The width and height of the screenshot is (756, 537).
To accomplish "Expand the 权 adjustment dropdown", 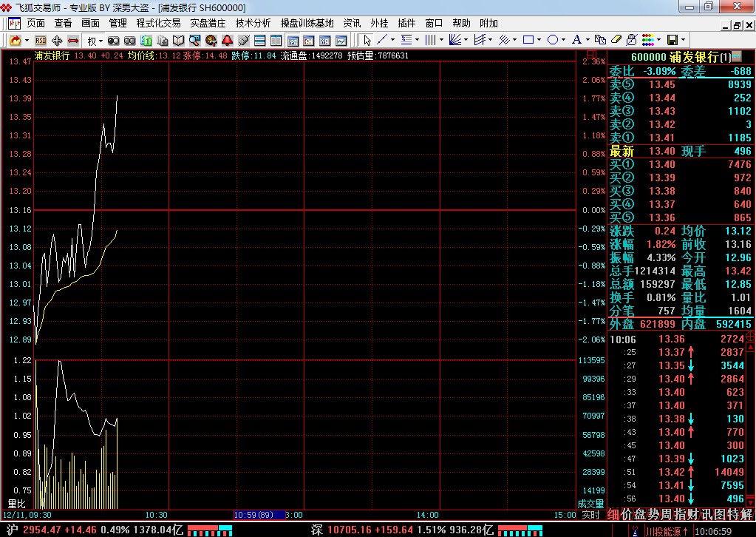I will [x=101, y=41].
